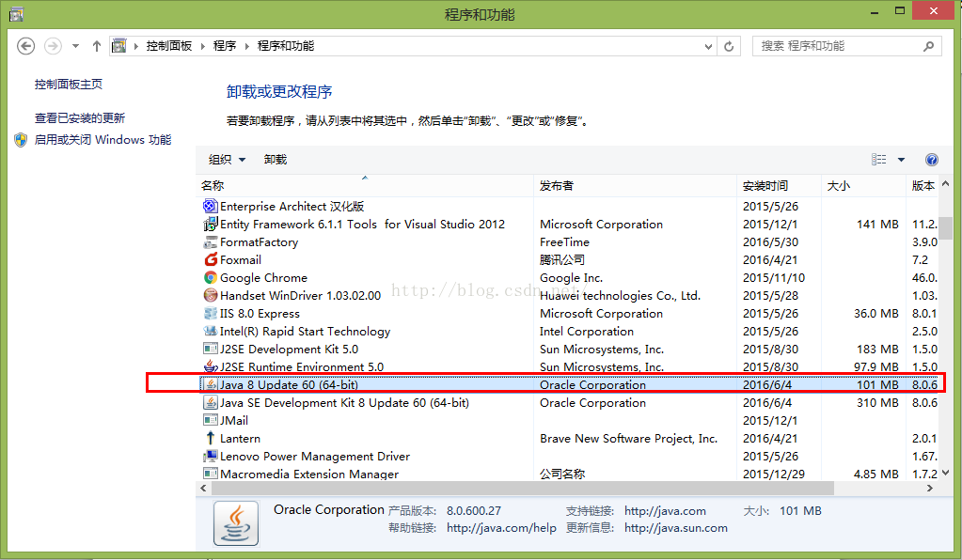Sort by the 名称 column header
Screen dimensions: 962x560
pyautogui.click(x=365, y=185)
